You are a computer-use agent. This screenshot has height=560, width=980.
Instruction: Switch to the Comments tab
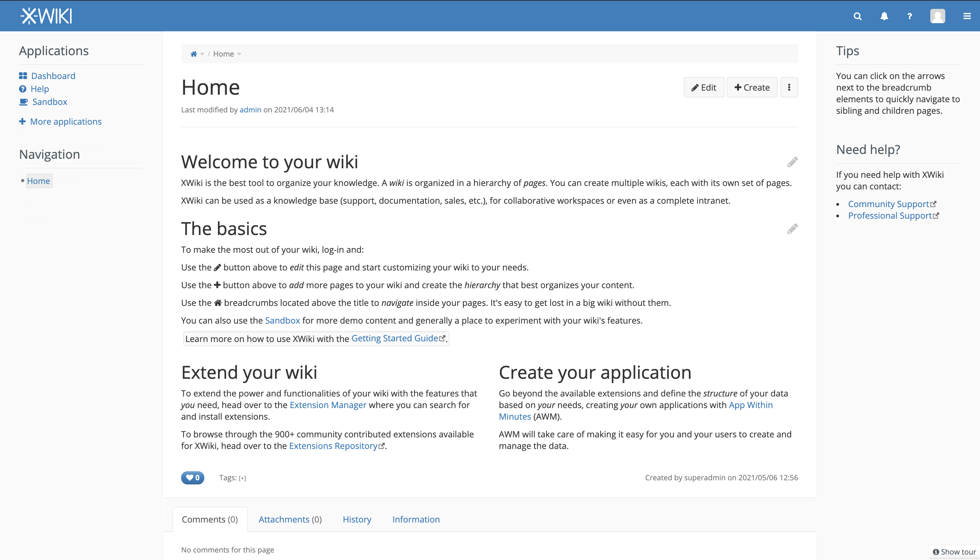pos(210,519)
